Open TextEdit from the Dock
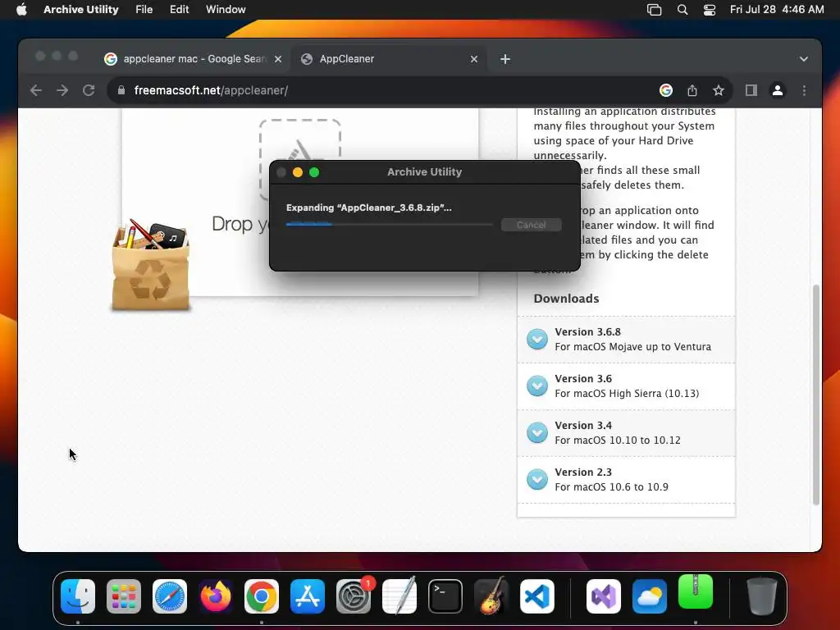Screen dimensions: 840x630 pyautogui.click(x=399, y=596)
